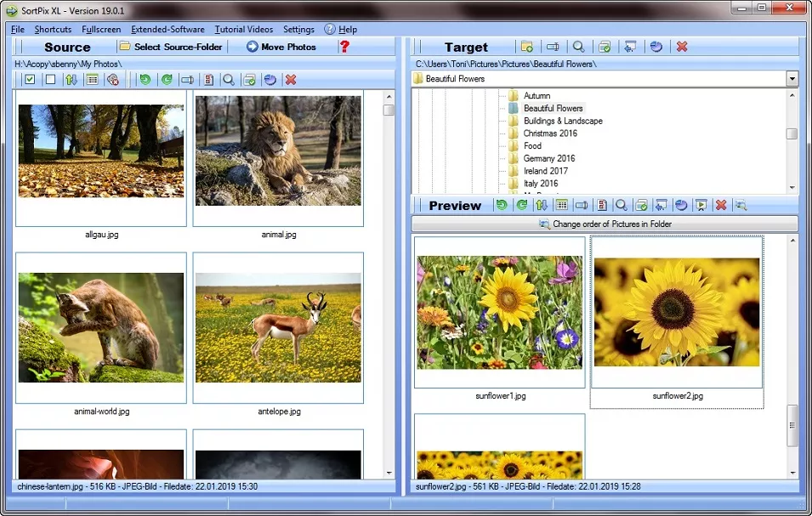Click the red question mark help icon
The height and width of the screenshot is (516, 812).
click(x=344, y=47)
